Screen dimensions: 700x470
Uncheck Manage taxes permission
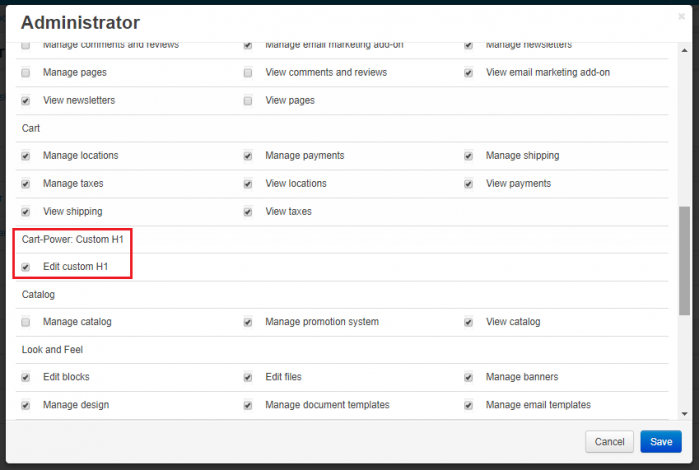pos(25,184)
